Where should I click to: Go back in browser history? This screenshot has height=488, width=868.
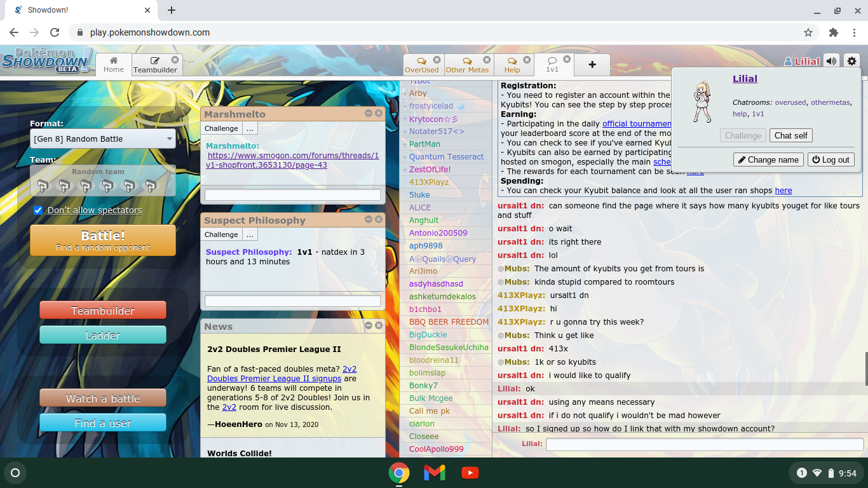[14, 32]
